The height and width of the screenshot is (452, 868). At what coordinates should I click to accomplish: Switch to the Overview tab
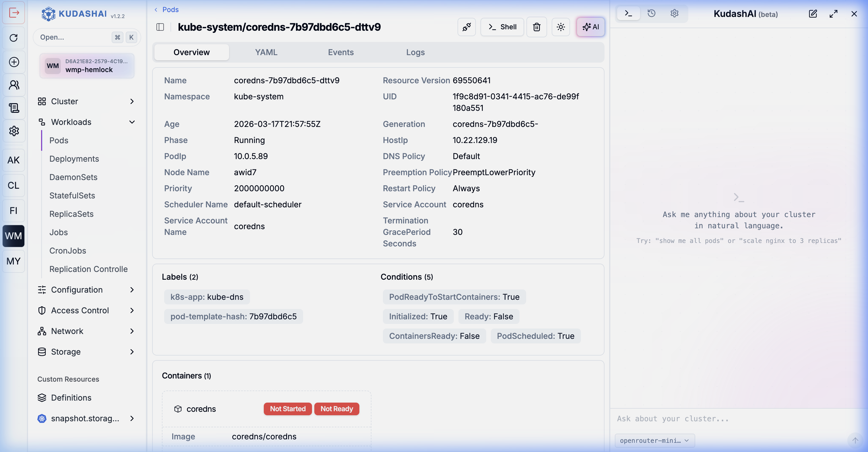[191, 52]
